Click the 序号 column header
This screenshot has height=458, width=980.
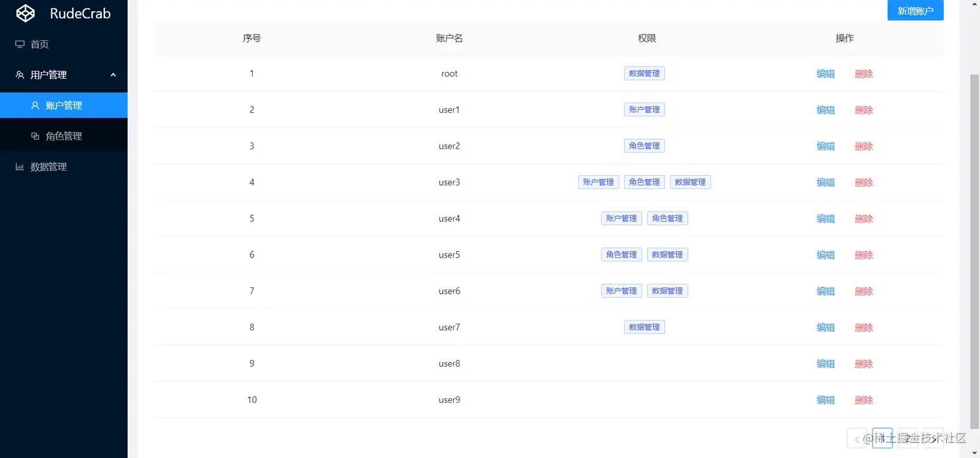(x=252, y=38)
